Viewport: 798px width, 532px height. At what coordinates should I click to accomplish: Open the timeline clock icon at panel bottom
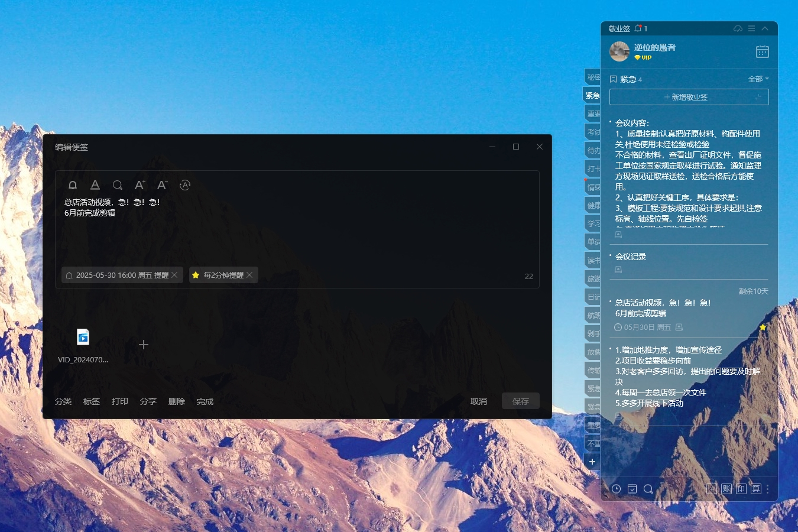(x=616, y=489)
